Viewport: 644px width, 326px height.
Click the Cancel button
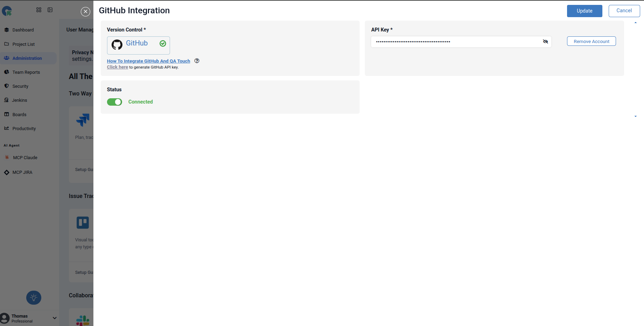point(624,11)
